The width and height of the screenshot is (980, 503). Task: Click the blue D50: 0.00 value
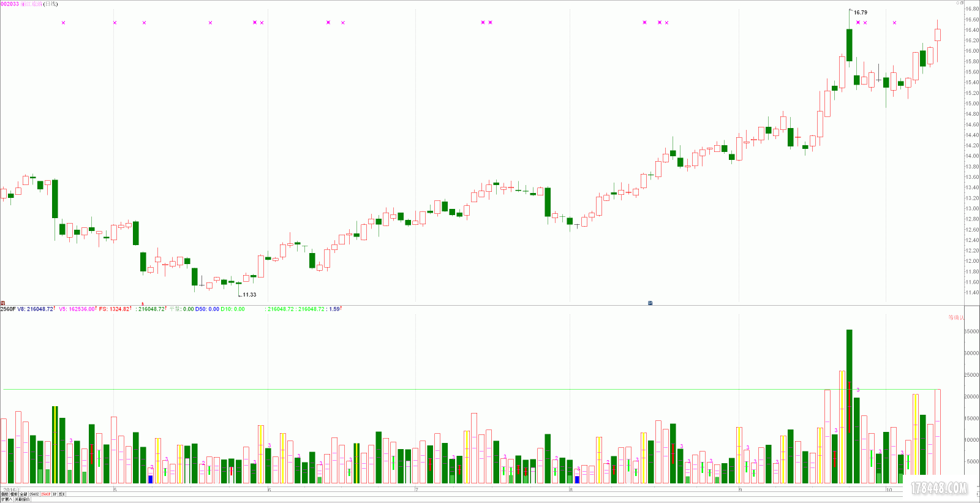click(207, 309)
